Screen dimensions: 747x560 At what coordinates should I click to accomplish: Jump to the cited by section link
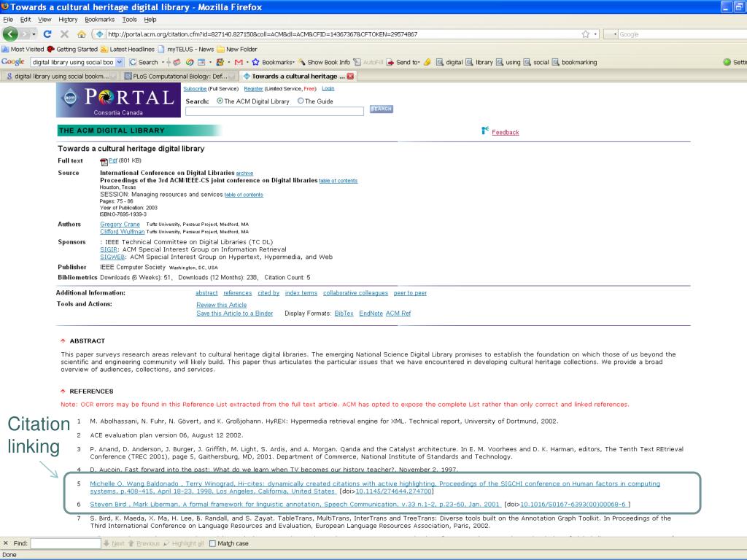pyautogui.click(x=268, y=293)
